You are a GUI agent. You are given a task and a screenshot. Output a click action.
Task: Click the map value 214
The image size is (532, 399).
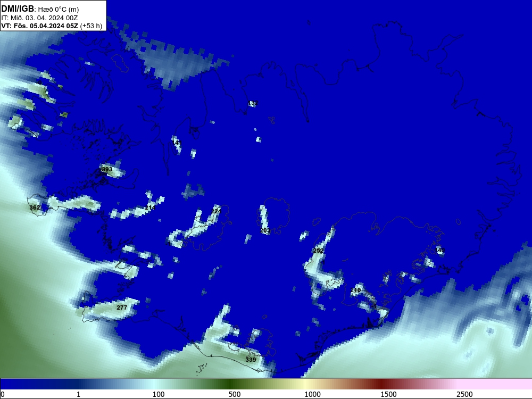click(150, 207)
